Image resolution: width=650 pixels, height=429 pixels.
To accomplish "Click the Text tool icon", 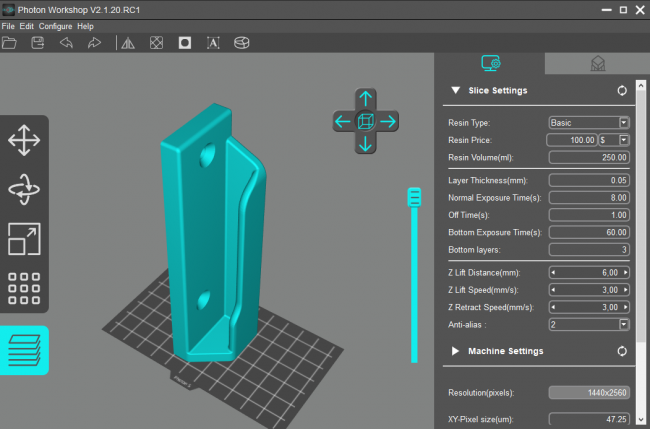I will coord(213,43).
